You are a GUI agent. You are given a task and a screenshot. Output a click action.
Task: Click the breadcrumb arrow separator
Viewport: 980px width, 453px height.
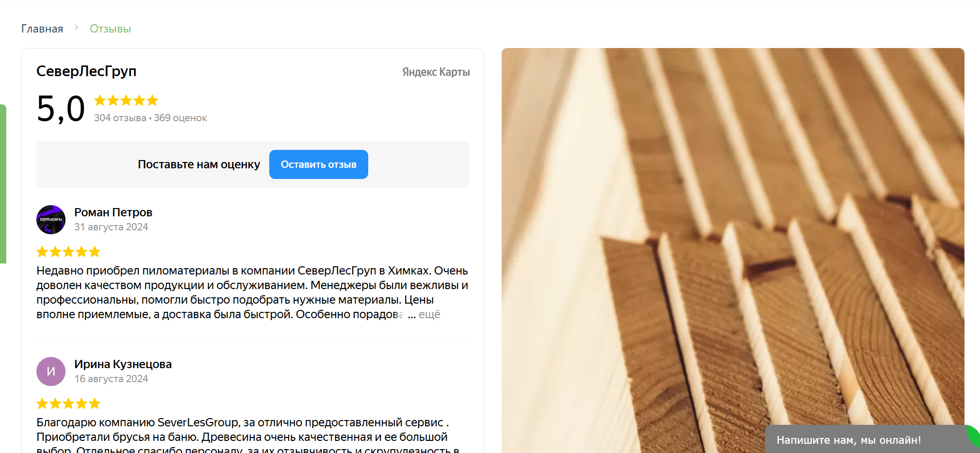click(76, 28)
